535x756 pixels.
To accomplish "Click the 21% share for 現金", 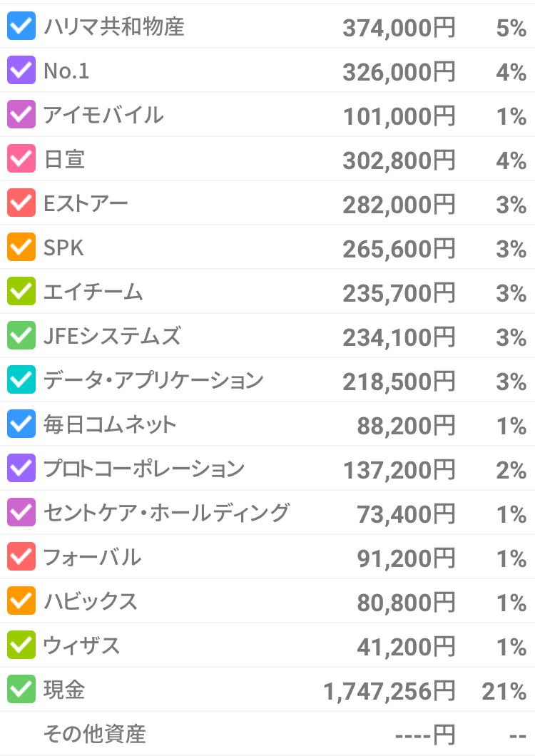I will (504, 691).
